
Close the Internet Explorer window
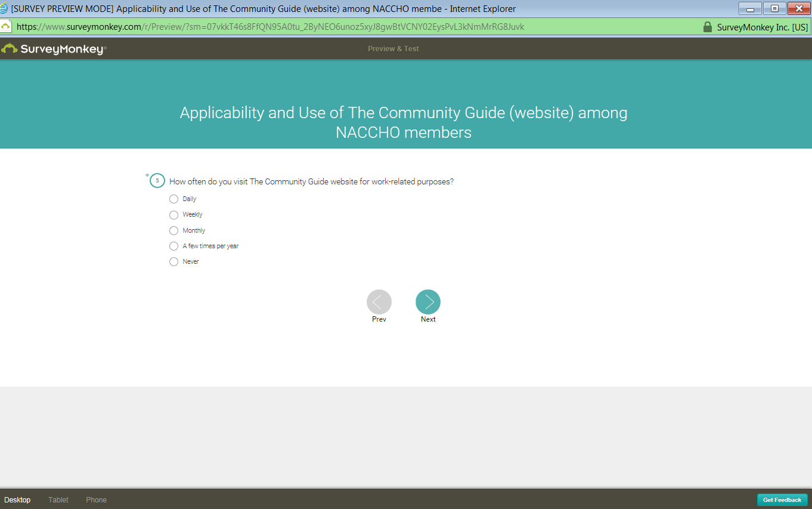(799, 8)
